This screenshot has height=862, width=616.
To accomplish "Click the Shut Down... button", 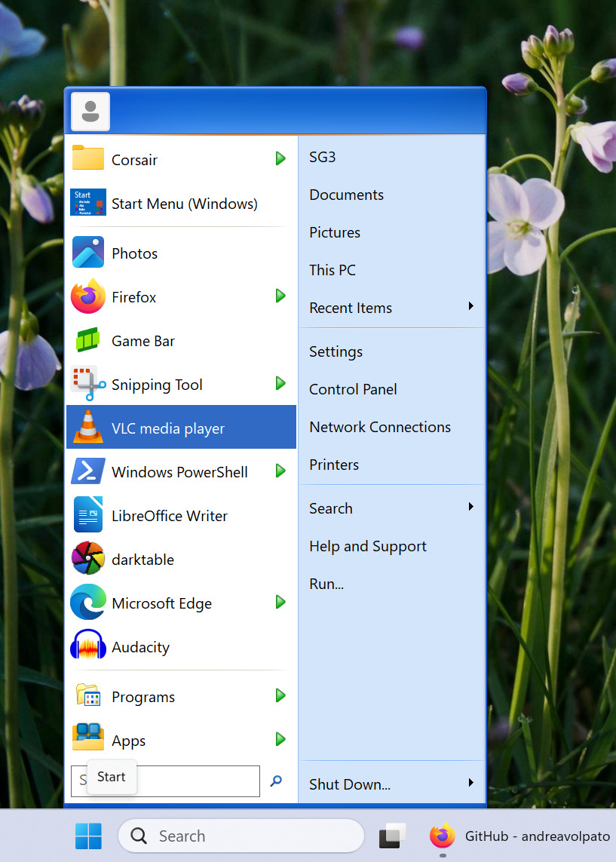I will point(350,784).
